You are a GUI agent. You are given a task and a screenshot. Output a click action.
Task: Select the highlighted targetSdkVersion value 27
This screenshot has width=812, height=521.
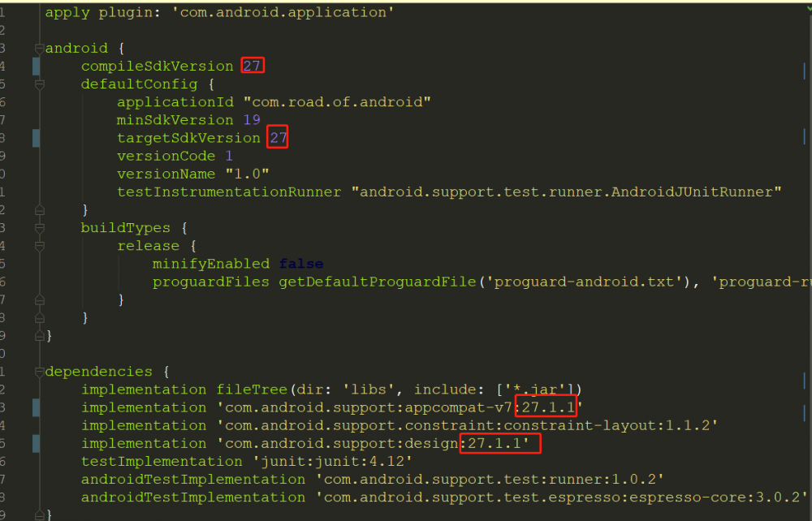pos(278,137)
